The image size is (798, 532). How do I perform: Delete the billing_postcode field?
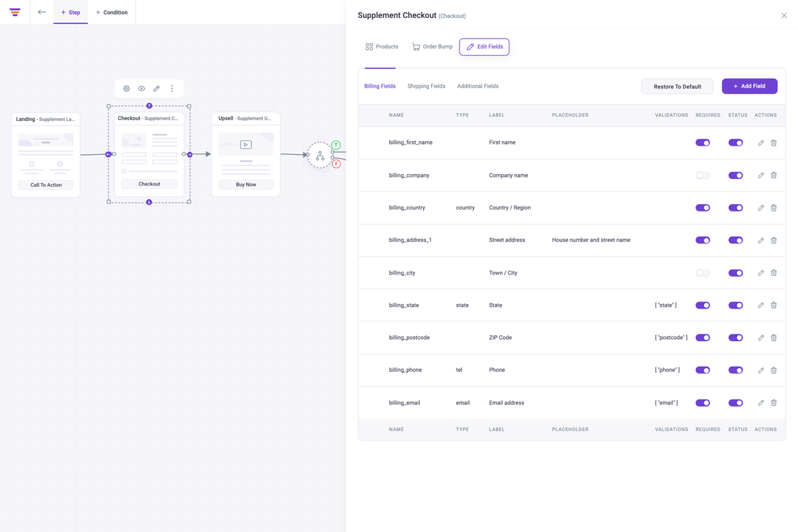[x=774, y=338]
